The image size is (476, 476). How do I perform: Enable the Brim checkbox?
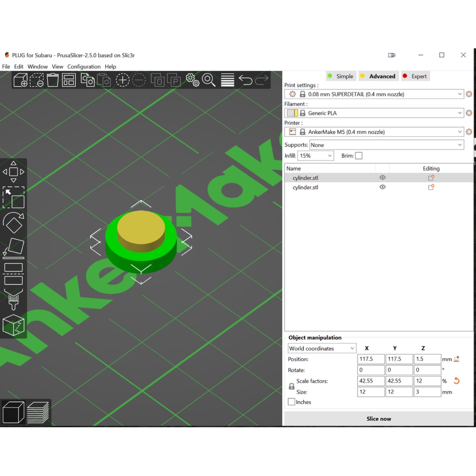pos(359,156)
